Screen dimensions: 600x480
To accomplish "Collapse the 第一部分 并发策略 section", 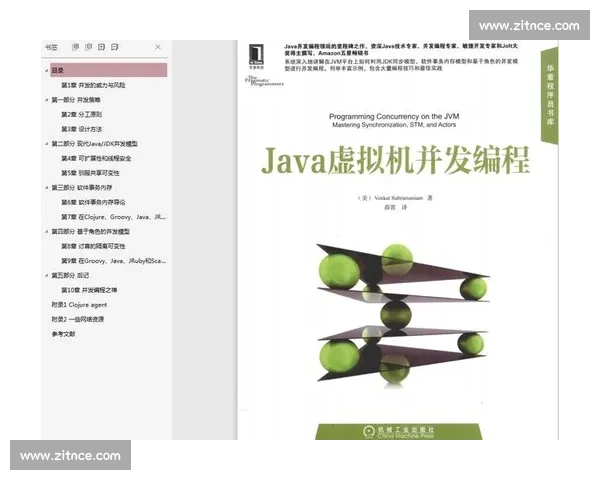I will [46, 100].
